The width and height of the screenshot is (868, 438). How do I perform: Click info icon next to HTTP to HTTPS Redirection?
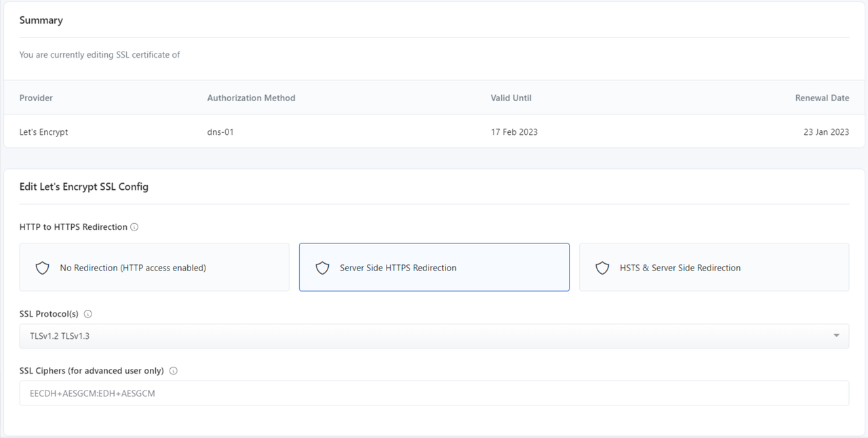134,227
